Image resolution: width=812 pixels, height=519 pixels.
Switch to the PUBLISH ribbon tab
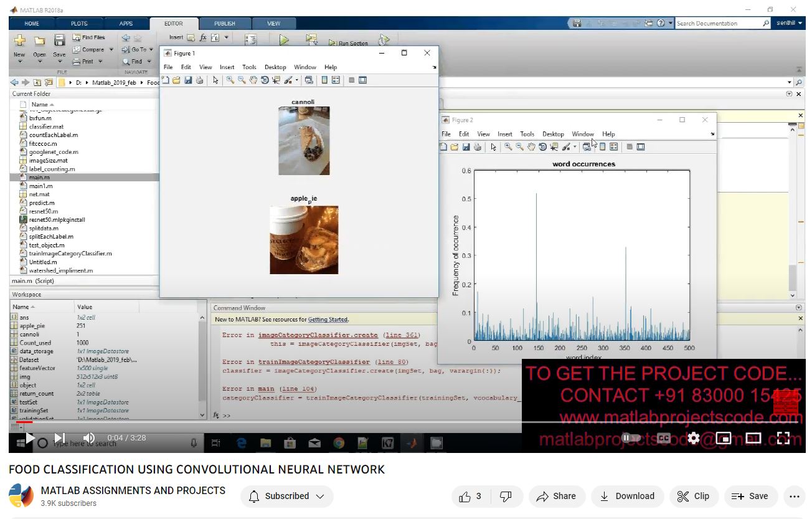(225, 24)
